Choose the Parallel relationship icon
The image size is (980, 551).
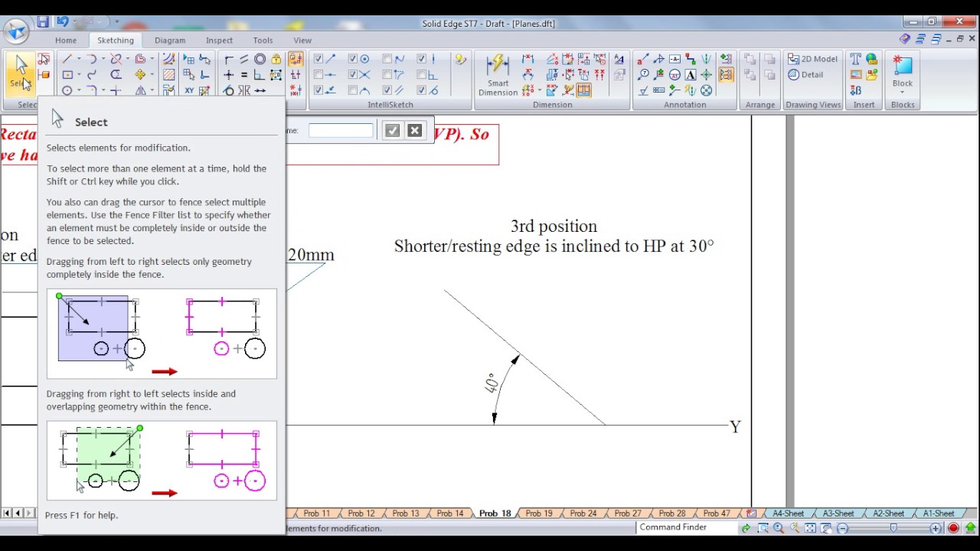pos(243,59)
